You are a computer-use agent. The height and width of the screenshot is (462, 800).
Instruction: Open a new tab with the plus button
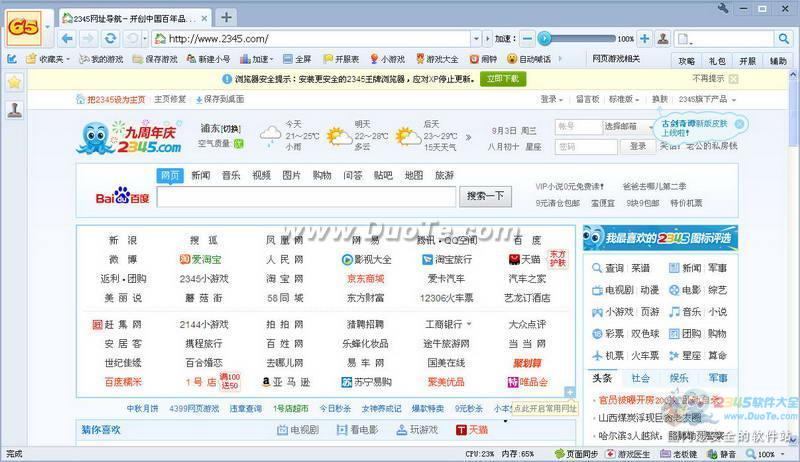coord(226,17)
